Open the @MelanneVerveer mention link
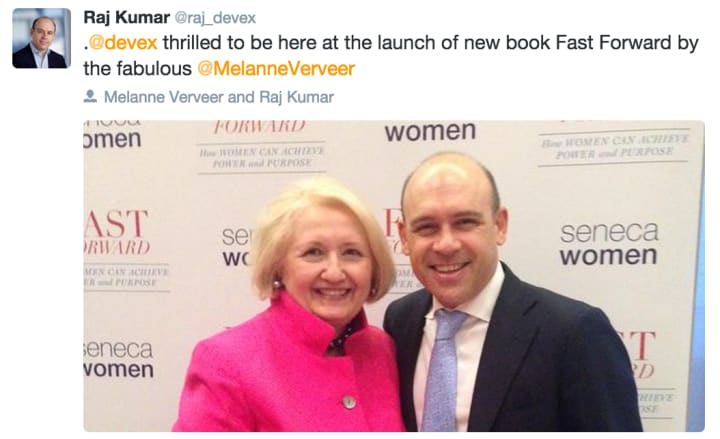Viewport: 720px width, 439px height. [x=276, y=69]
